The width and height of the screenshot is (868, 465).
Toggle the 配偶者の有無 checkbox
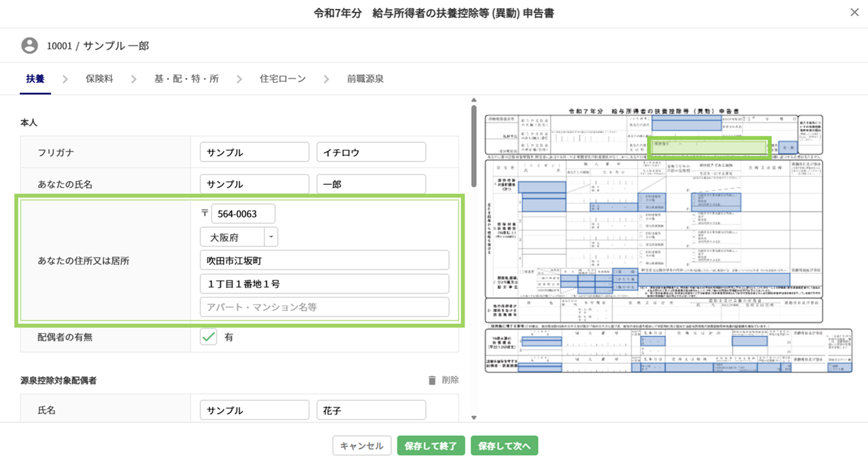pos(209,337)
